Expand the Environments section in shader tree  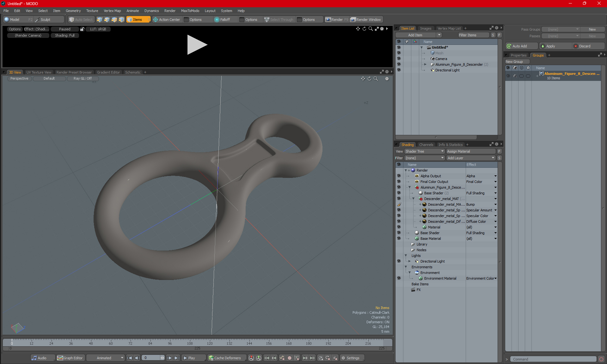click(x=406, y=267)
